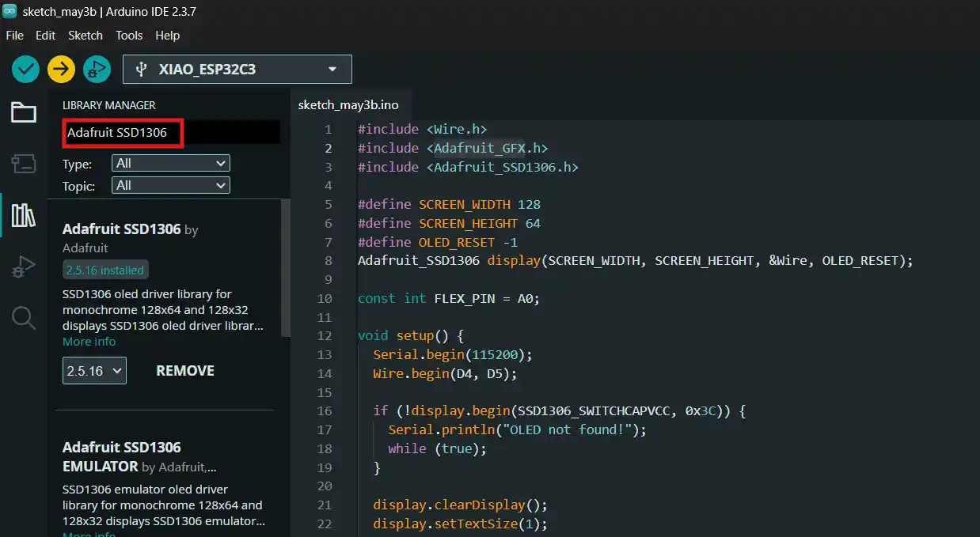Image resolution: width=980 pixels, height=537 pixels.
Task: Open the Help menu
Action: pos(167,36)
